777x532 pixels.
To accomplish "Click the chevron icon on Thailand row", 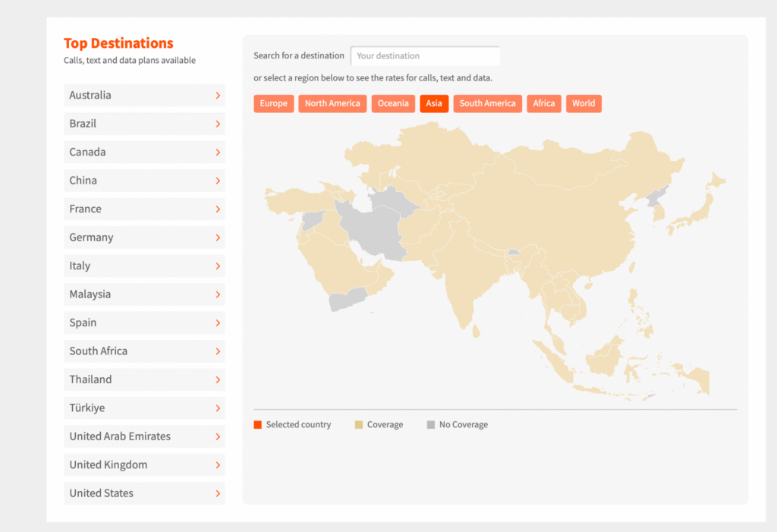I will pos(218,379).
